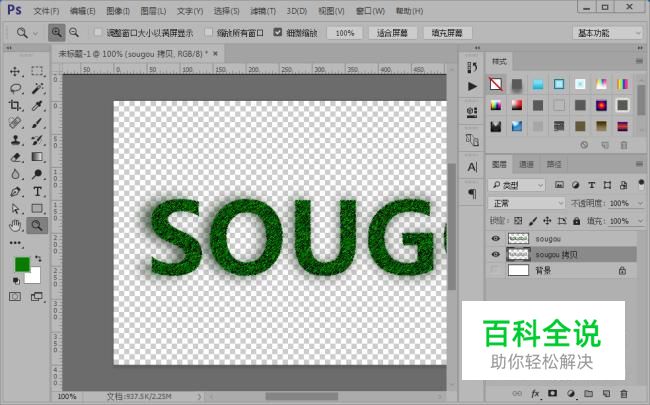Image resolution: width=650 pixels, height=405 pixels.
Task: Click zoom out mode in options bar
Action: pyautogui.click(x=74, y=32)
